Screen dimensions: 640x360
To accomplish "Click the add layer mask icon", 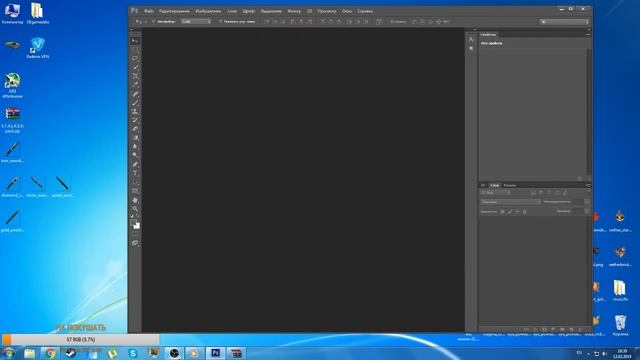I will click(544, 329).
